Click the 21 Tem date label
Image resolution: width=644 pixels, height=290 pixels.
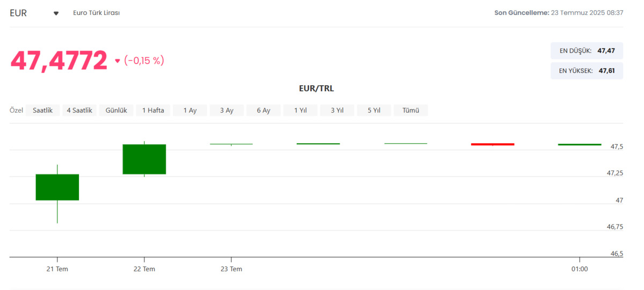pos(57,269)
